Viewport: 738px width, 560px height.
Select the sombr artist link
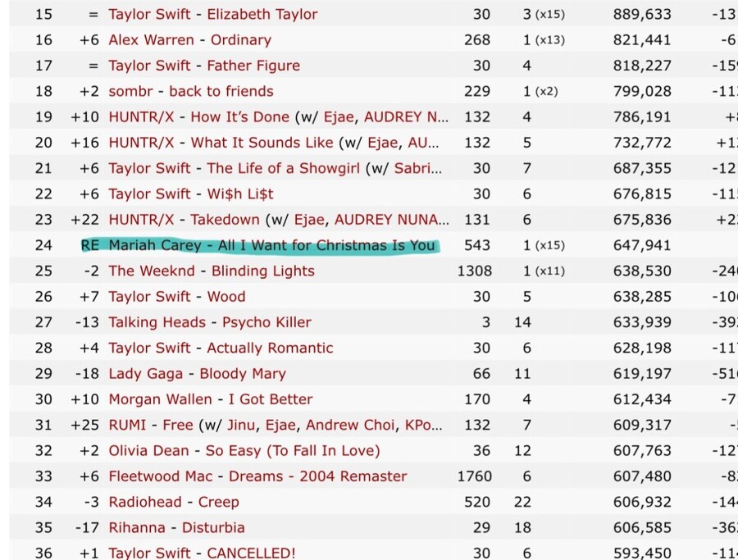131,92
